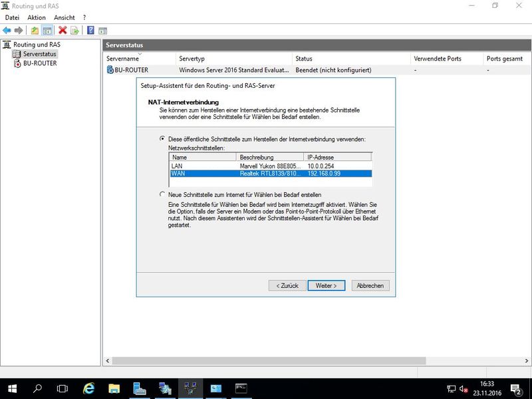Click the Weiter button
Image resolution: width=532 pixels, height=399 pixels.
tap(327, 286)
